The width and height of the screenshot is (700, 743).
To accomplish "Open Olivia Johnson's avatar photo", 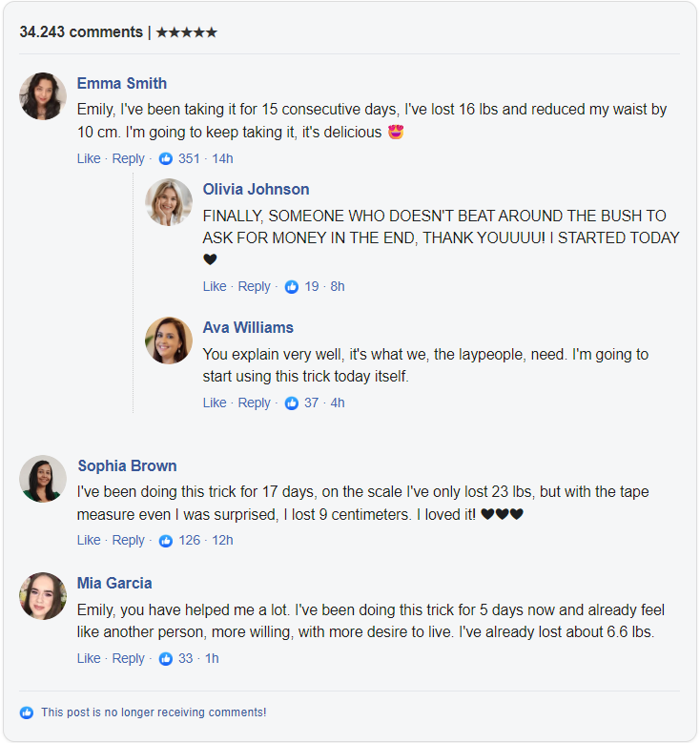I will pos(169,202).
